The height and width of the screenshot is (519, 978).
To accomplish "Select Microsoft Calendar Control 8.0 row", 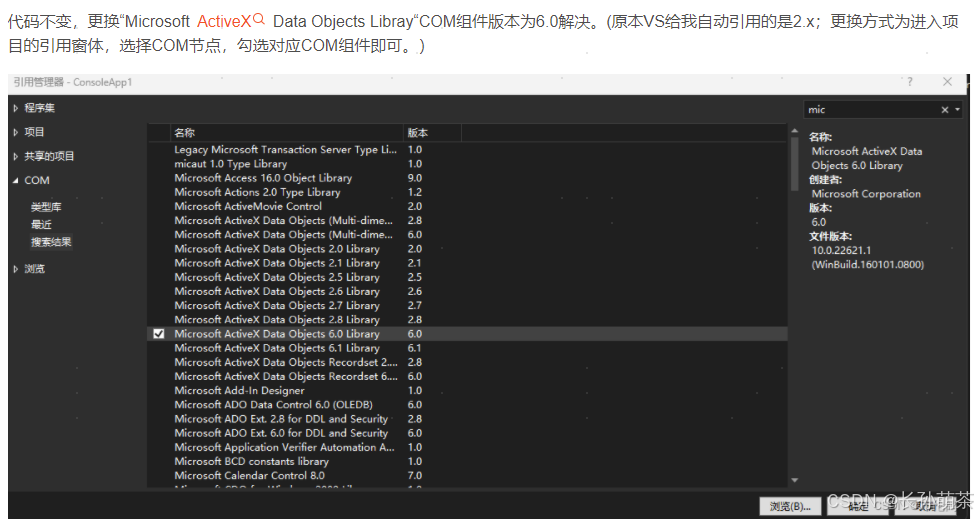I will click(x=467, y=475).
